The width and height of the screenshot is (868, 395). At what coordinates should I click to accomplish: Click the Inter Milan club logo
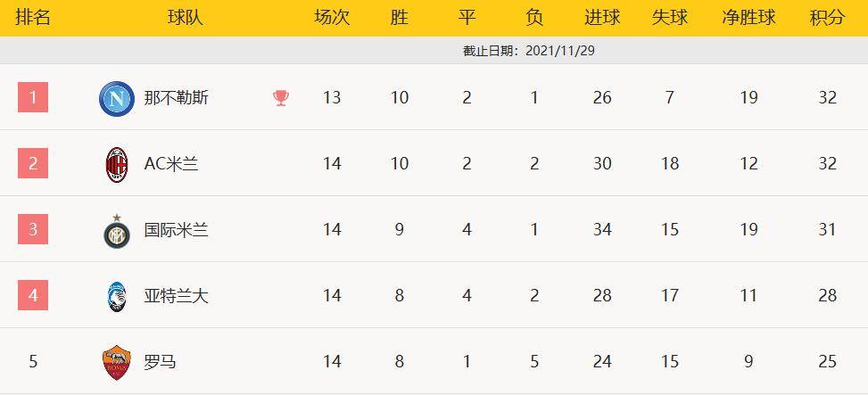pyautogui.click(x=117, y=230)
